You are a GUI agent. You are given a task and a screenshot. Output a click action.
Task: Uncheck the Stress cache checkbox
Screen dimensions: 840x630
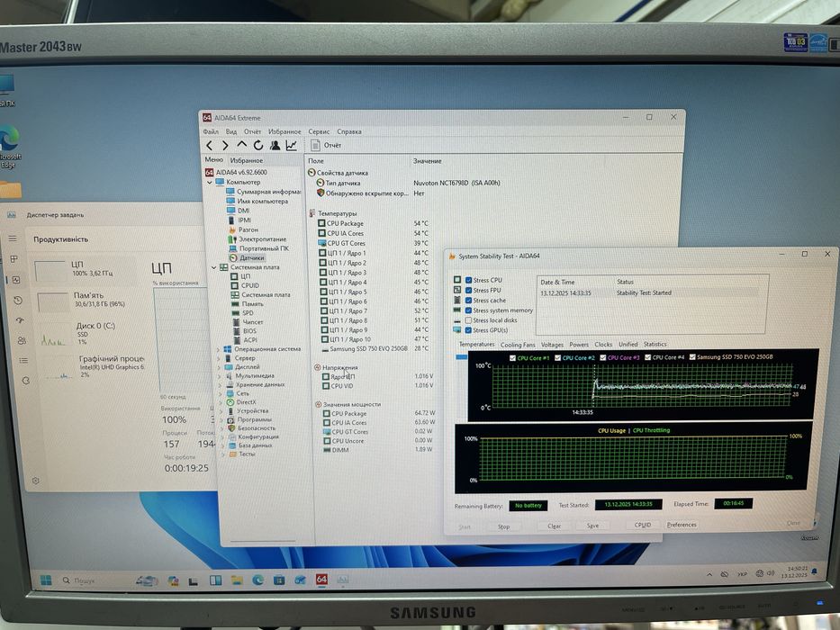pos(468,301)
